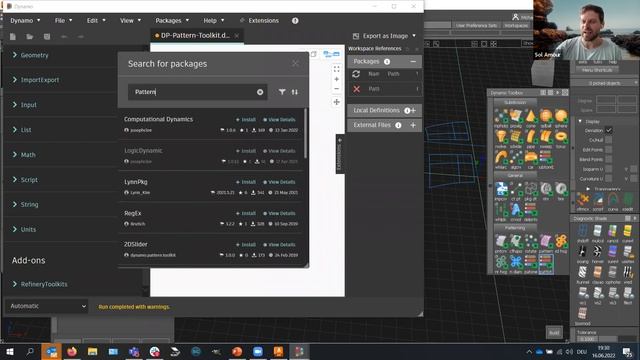Click the Zoom to fit icon in workspace
The width and height of the screenshot is (640, 360).
336,69
